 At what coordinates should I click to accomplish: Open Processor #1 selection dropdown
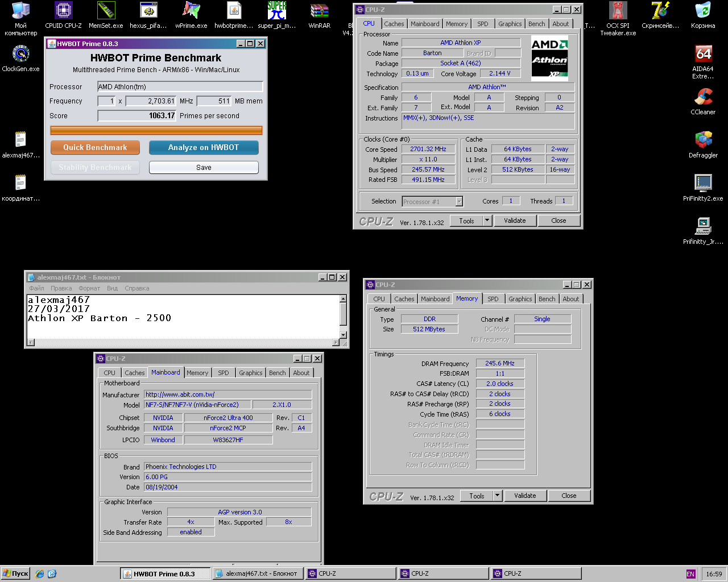[459, 201]
